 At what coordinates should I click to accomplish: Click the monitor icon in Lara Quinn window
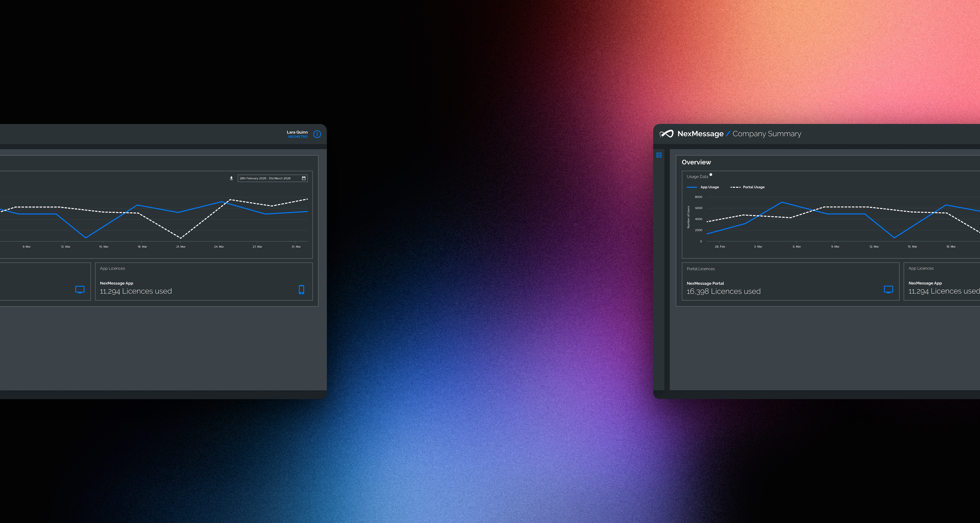point(80,290)
